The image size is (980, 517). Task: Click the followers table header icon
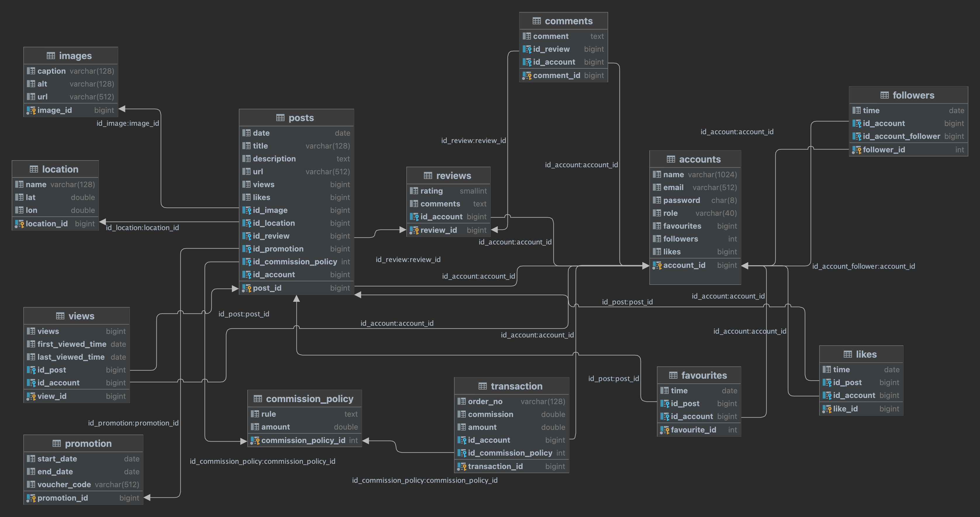(884, 95)
